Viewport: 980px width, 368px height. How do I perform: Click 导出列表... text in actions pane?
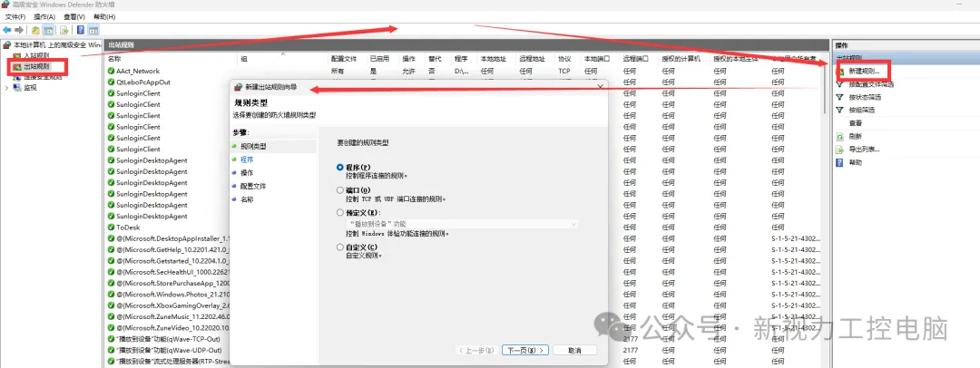865,150
